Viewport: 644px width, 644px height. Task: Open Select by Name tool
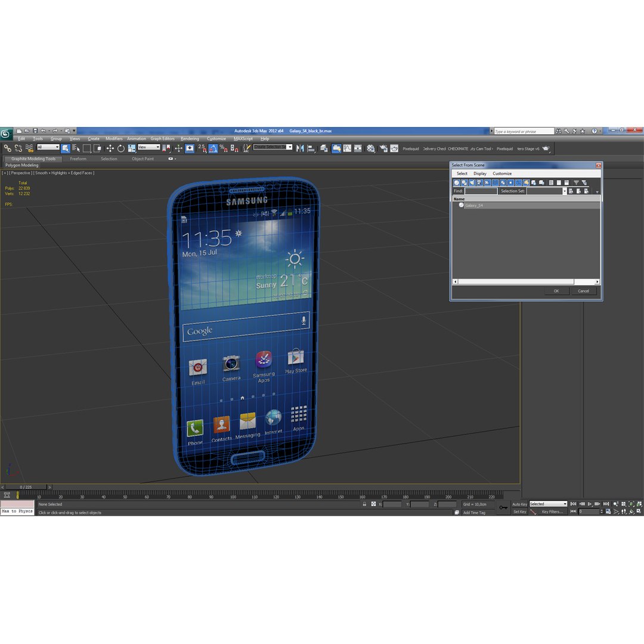tap(76, 148)
